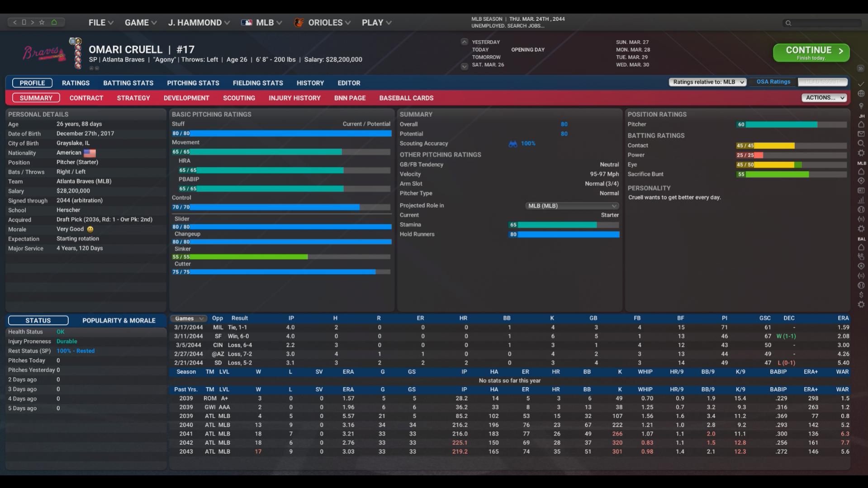Expand the Actions dropdown

[x=824, y=98]
